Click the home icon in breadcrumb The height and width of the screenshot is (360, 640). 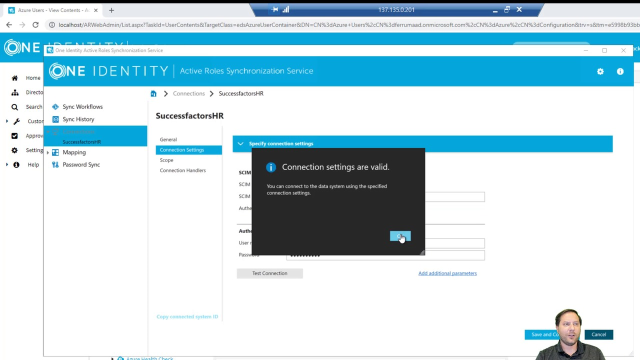(153, 93)
